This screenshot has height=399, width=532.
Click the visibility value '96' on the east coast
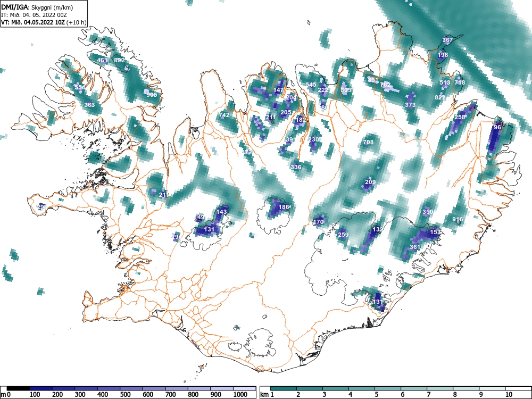pos(497,127)
